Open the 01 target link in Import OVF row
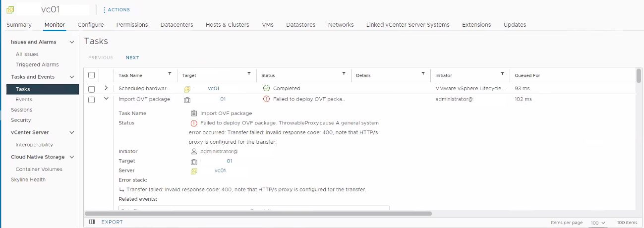Image resolution: width=644 pixels, height=228 pixels. (x=223, y=99)
